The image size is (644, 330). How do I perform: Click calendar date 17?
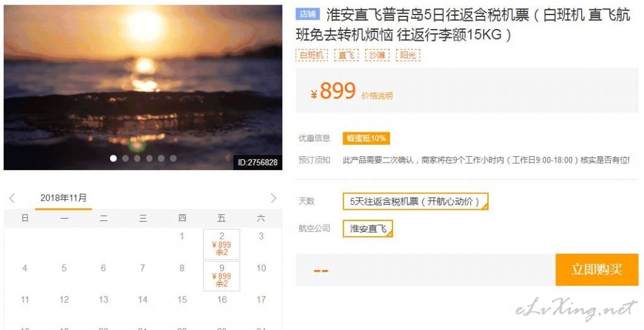coord(261,300)
